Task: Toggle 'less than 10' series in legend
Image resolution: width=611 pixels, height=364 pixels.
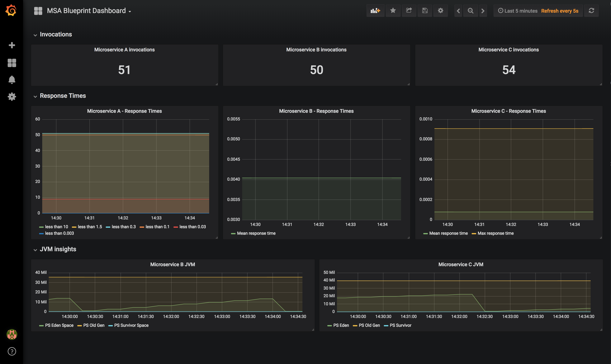Action: click(x=56, y=227)
